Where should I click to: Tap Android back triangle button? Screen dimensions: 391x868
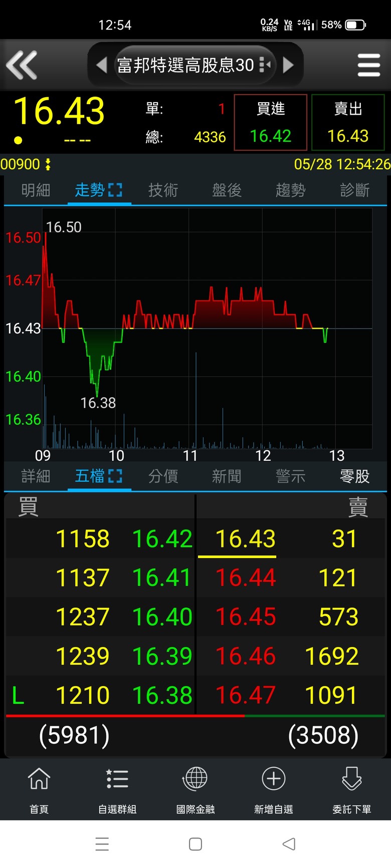click(x=289, y=844)
